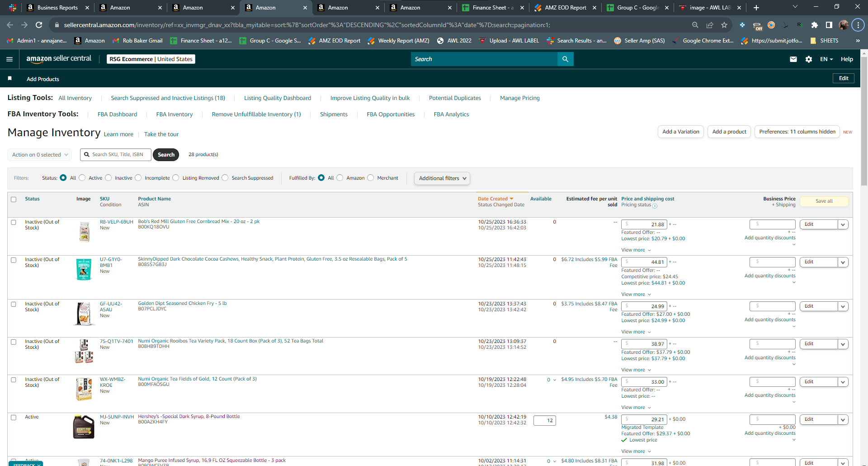Select the Inactive status filter

tap(108, 178)
